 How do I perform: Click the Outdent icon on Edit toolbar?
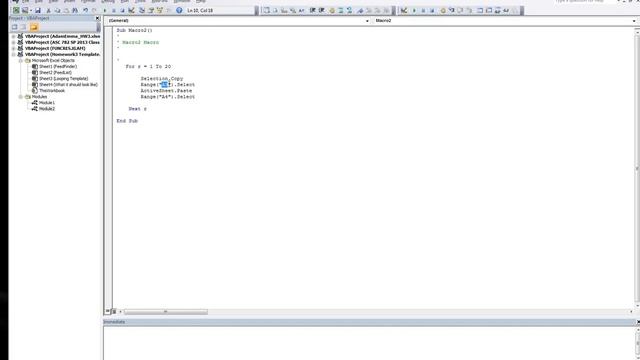322,10
